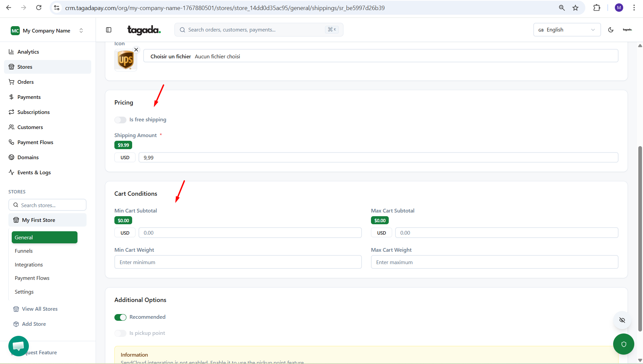Viewport: 643px width, 364px height.
Task: Toggle the Is pickup point switch
Action: tap(120, 333)
